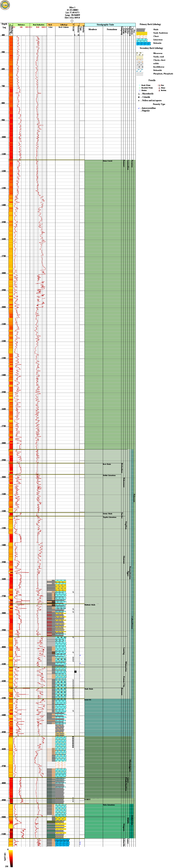Click the 'Ordovician' system label
This screenshot has width=178, height=868.
[x=132, y=820]
